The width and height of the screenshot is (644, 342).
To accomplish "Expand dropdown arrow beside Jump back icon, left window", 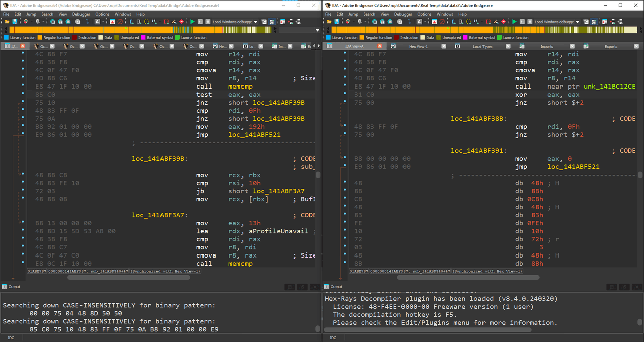I will coord(31,22).
